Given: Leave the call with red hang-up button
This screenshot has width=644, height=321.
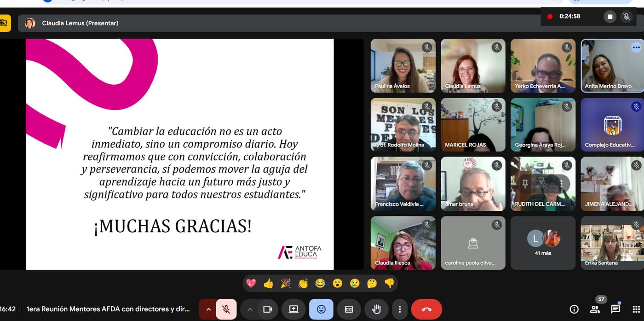Looking at the screenshot, I should click(426, 309).
